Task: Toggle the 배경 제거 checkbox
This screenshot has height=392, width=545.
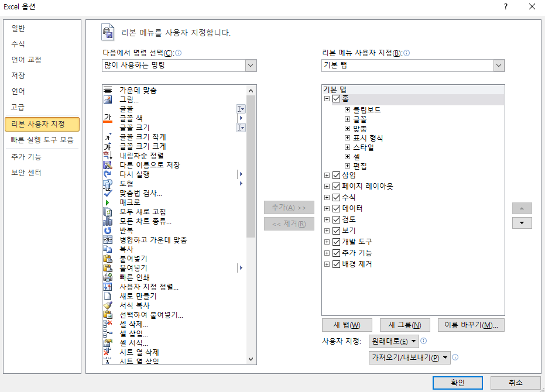Action: point(336,264)
